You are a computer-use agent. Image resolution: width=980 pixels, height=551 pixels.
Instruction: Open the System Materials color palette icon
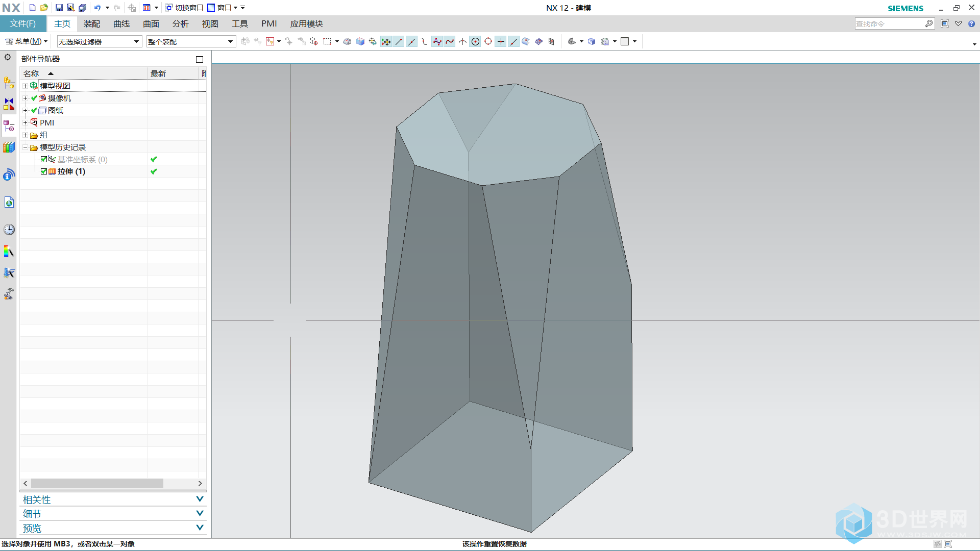[x=9, y=251]
